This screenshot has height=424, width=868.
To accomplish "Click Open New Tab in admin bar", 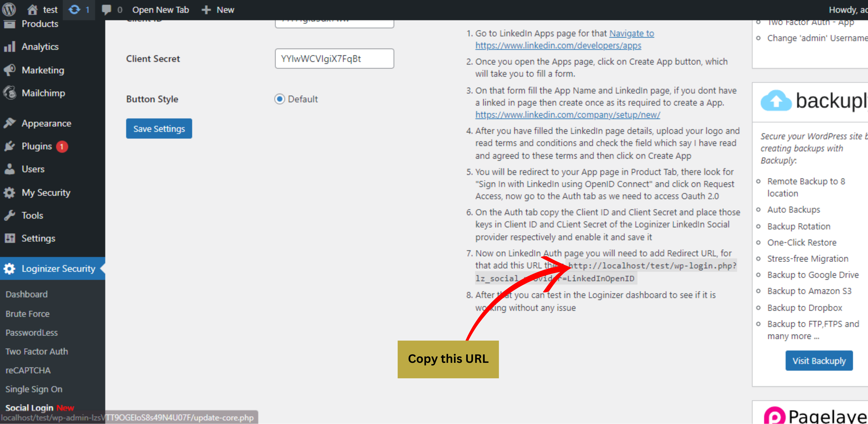I will coord(160,10).
